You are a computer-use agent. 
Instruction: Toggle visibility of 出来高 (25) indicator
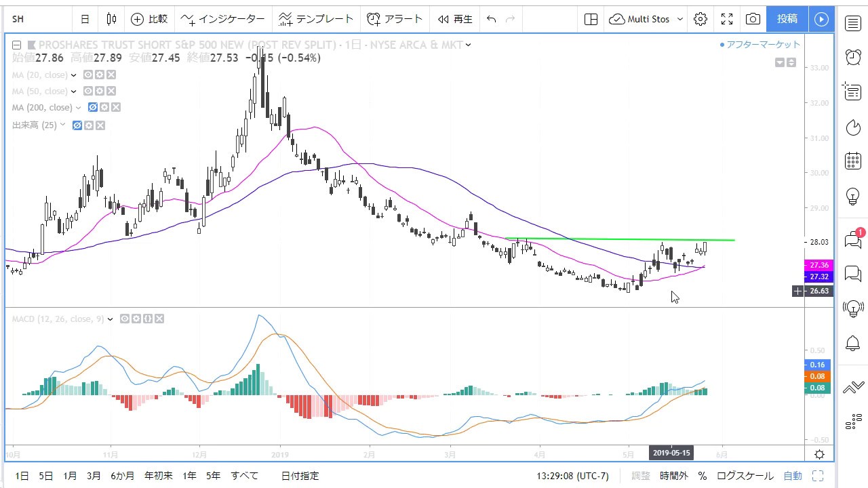pos(77,125)
